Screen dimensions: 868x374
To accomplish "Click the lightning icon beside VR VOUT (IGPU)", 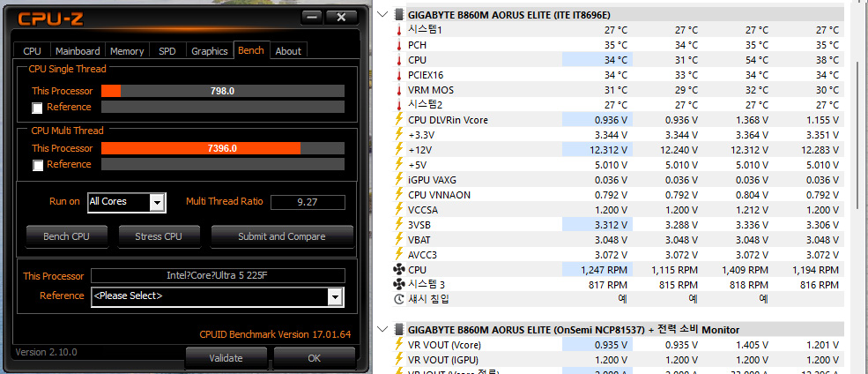I will click(x=398, y=360).
